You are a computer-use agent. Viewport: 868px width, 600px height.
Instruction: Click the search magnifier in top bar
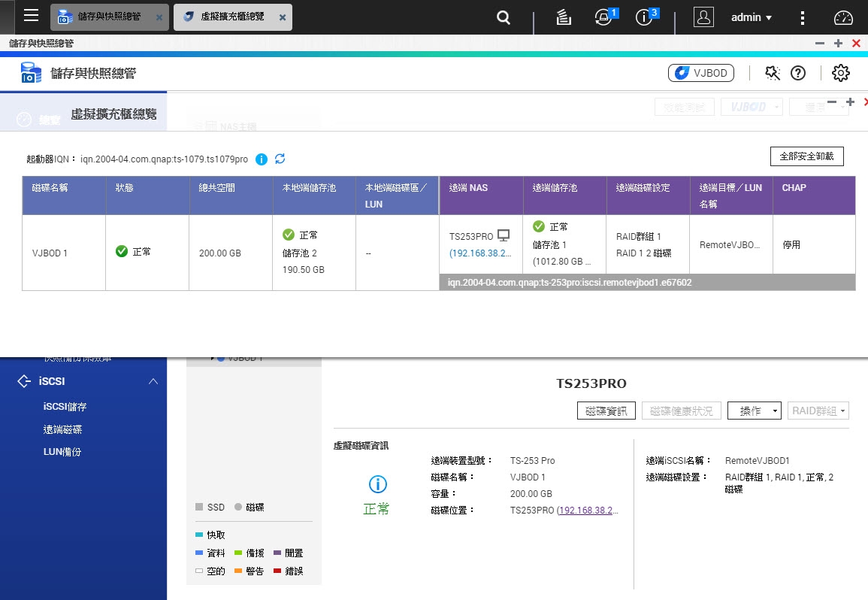tap(504, 18)
